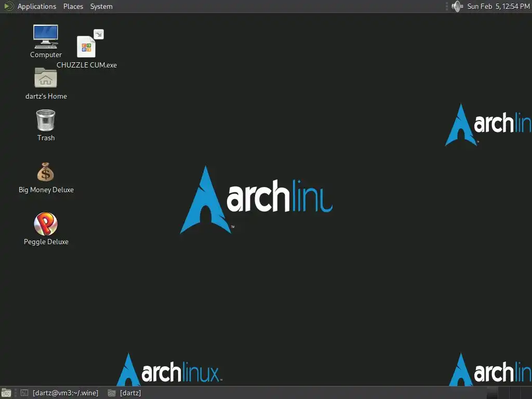Image resolution: width=532 pixels, height=399 pixels.
Task: Launch Big Money Deluxe icon
Action: [46, 172]
